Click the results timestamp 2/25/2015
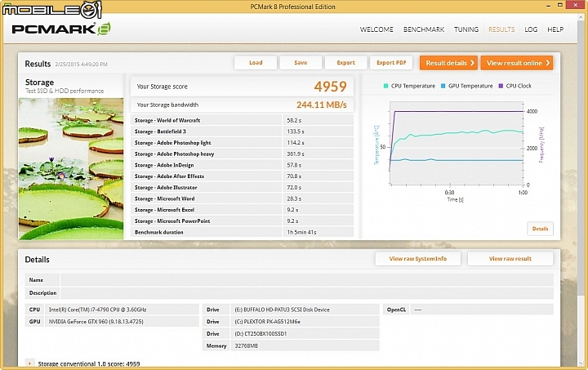 pyautogui.click(x=81, y=64)
